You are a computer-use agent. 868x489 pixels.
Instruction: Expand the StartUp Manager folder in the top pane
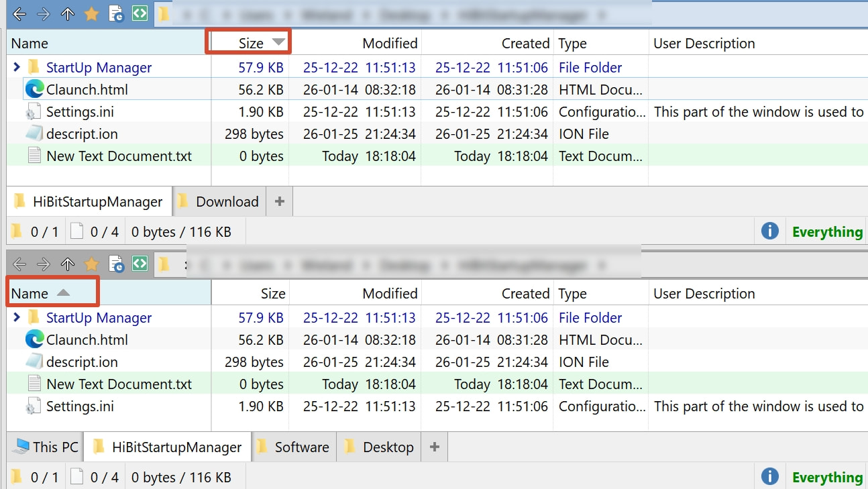point(17,67)
